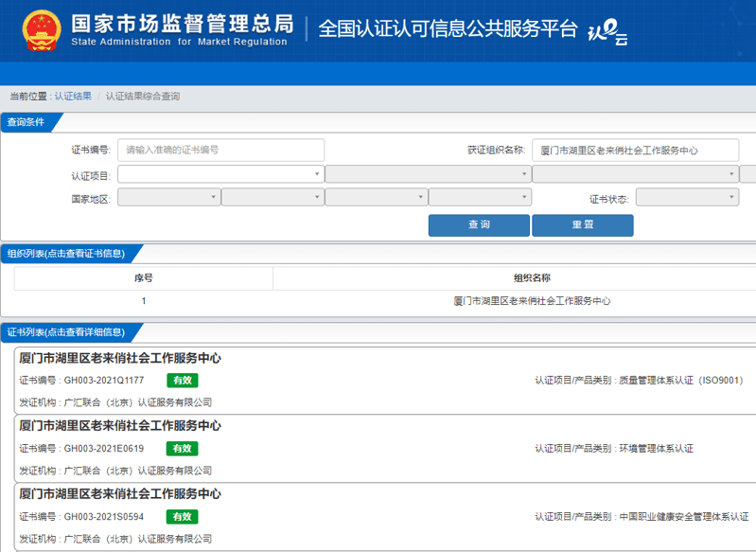
Task: Select the 证书列表 section tab
Action: [66, 332]
